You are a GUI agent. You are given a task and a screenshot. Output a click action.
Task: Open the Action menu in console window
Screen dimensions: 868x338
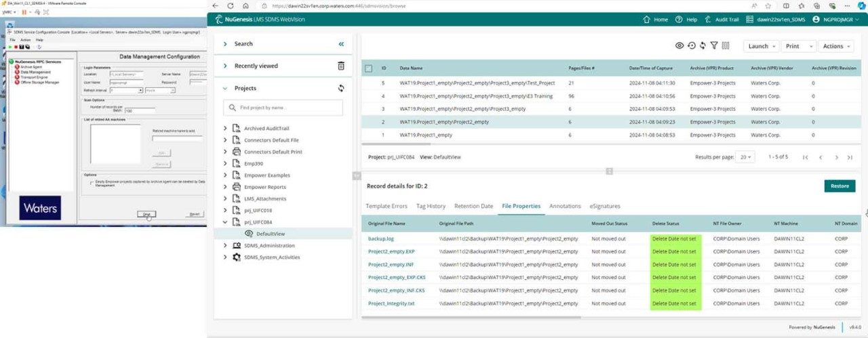tap(25, 40)
